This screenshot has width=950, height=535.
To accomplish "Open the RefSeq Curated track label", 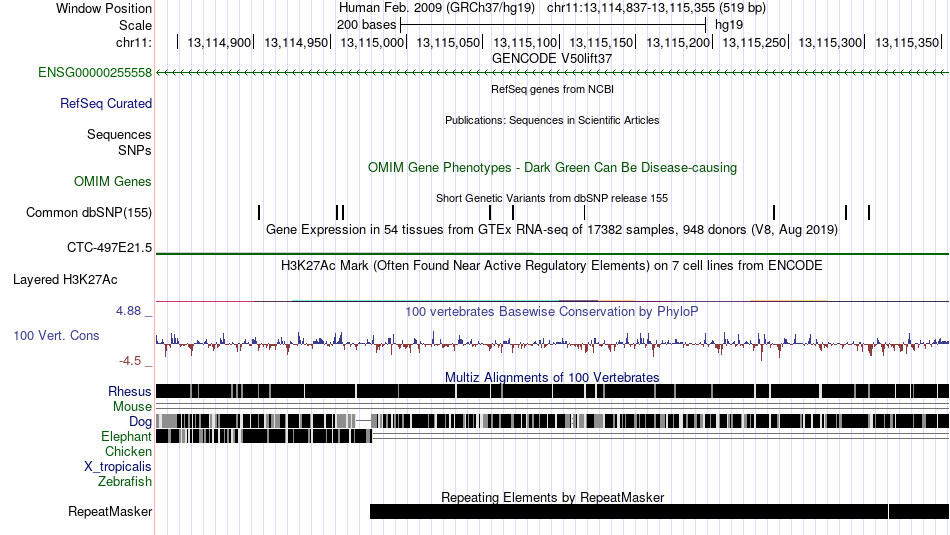I will coord(106,104).
